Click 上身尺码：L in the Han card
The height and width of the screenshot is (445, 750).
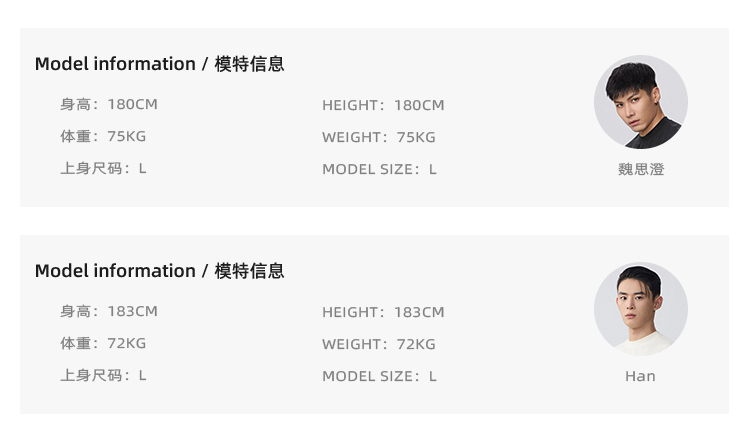(x=103, y=375)
